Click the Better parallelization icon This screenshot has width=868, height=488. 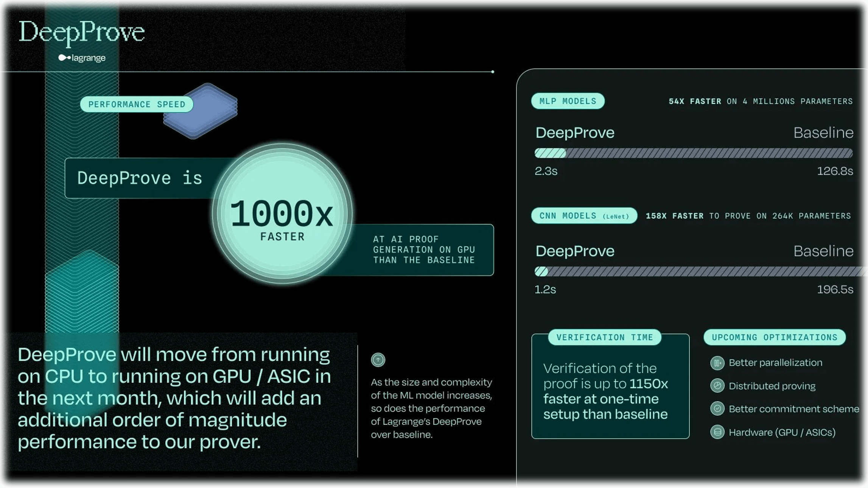[x=717, y=363]
